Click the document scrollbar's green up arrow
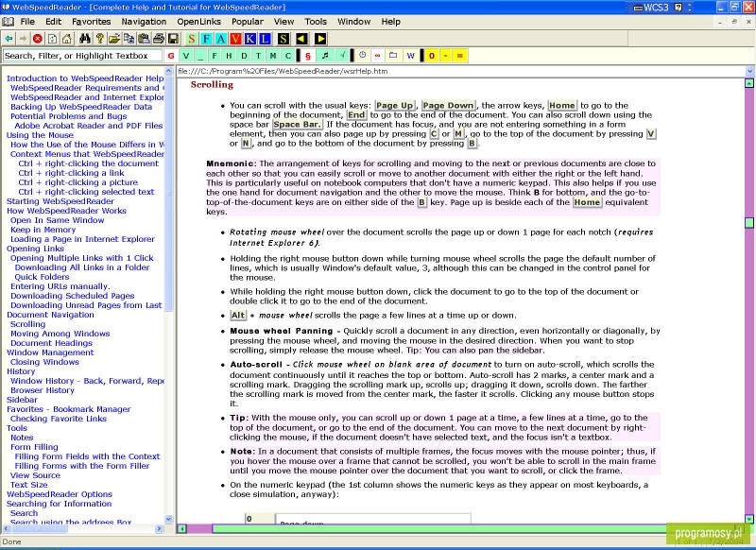 749,83
